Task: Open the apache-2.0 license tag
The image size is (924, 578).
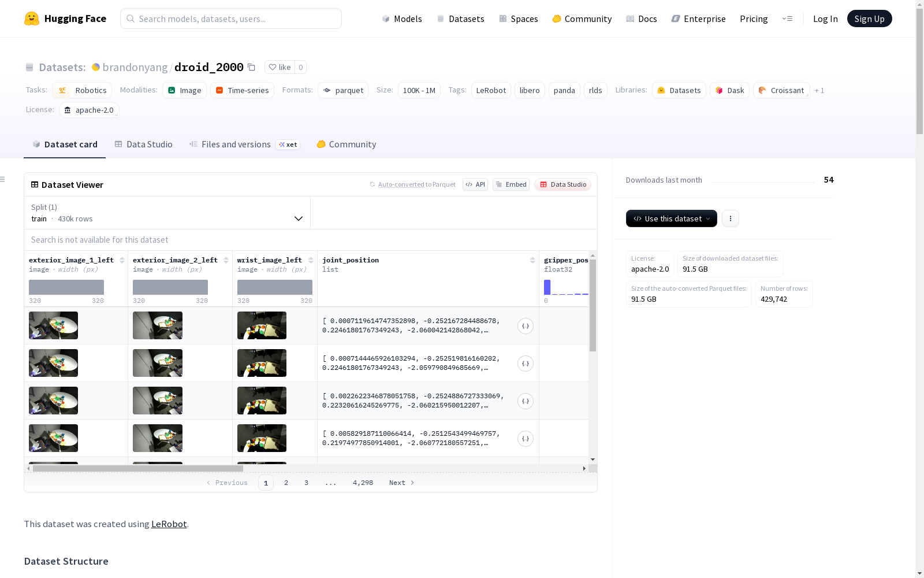Action: pyautogui.click(x=89, y=110)
